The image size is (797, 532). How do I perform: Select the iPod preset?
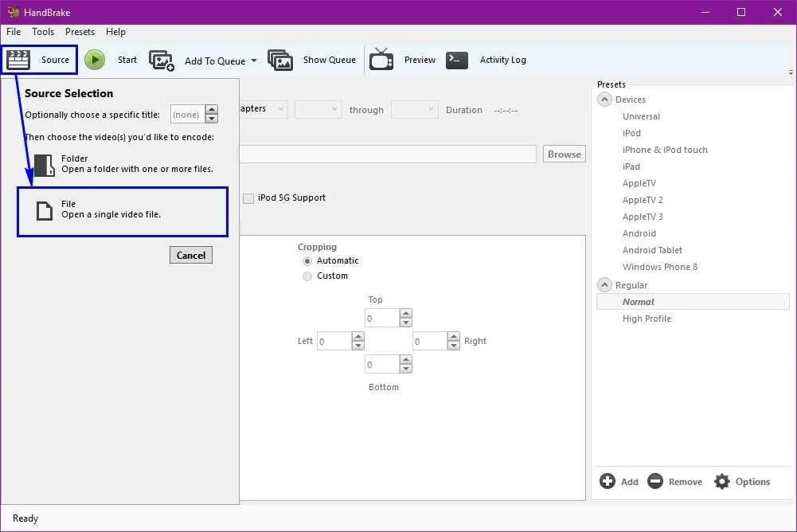631,133
